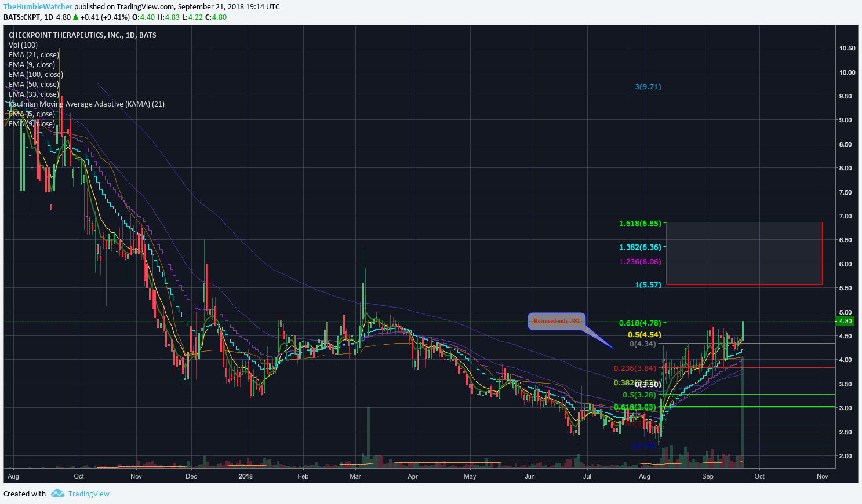The height and width of the screenshot is (504, 862).
Task: Select the EMA (33, close) indicator label
Action: [34, 94]
